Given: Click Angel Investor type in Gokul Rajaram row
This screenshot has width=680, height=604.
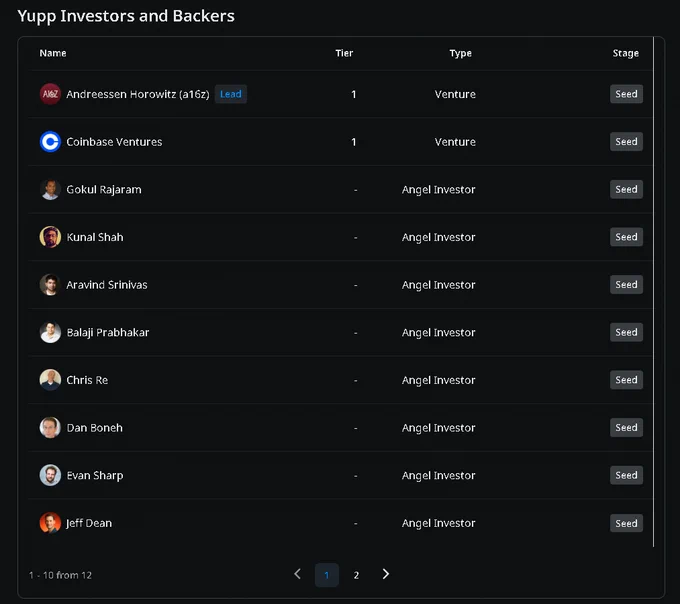Looking at the screenshot, I should [x=438, y=190].
